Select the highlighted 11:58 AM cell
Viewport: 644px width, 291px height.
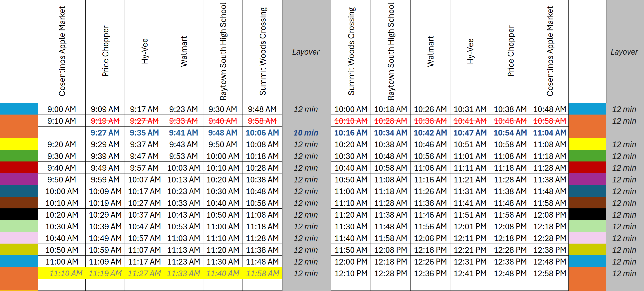(x=262, y=273)
